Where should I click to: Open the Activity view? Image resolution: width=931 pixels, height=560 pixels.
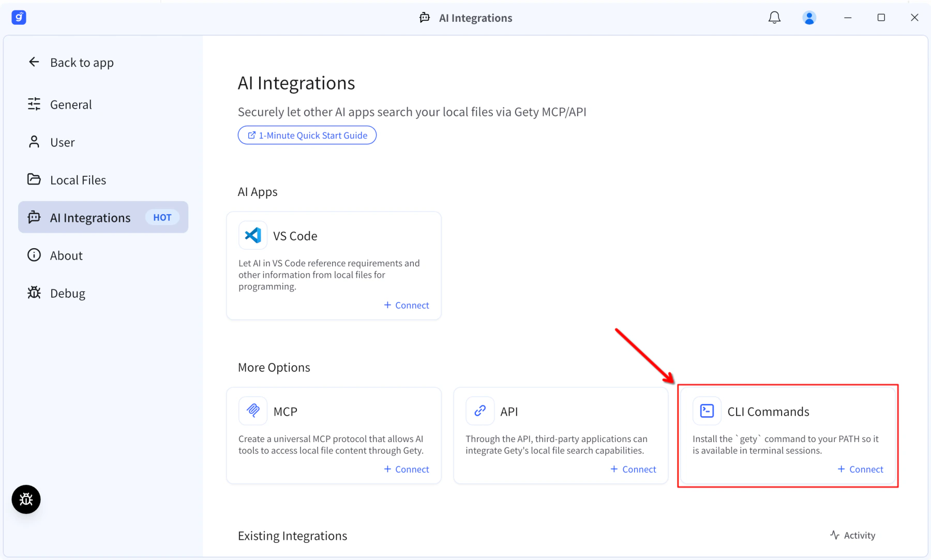point(853,535)
